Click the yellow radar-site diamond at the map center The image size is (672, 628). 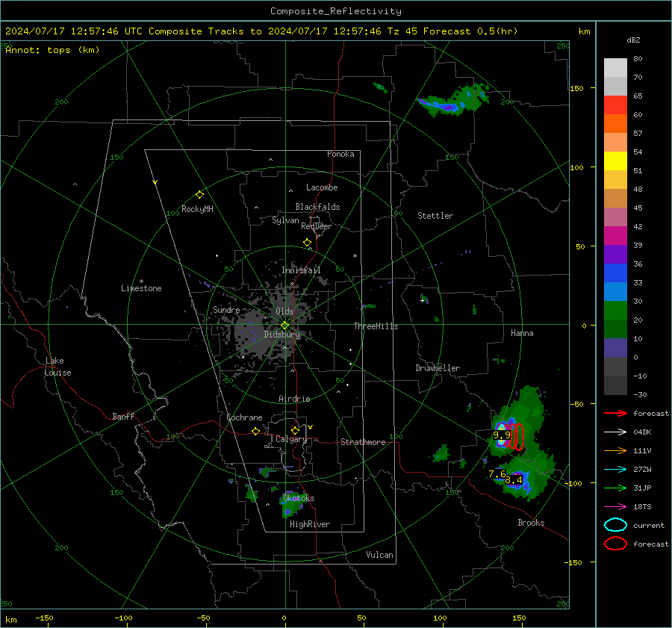pos(284,326)
